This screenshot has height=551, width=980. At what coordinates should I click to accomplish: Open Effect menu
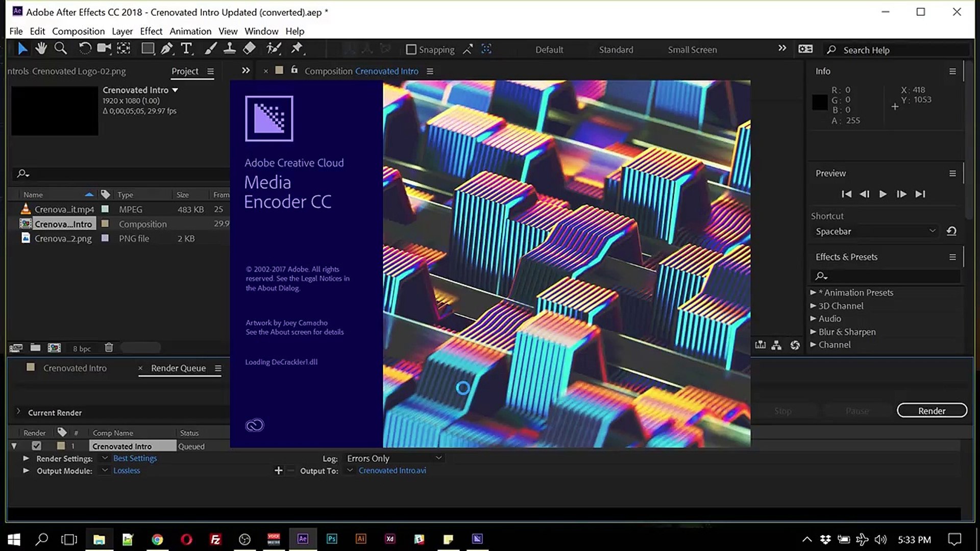tap(151, 31)
